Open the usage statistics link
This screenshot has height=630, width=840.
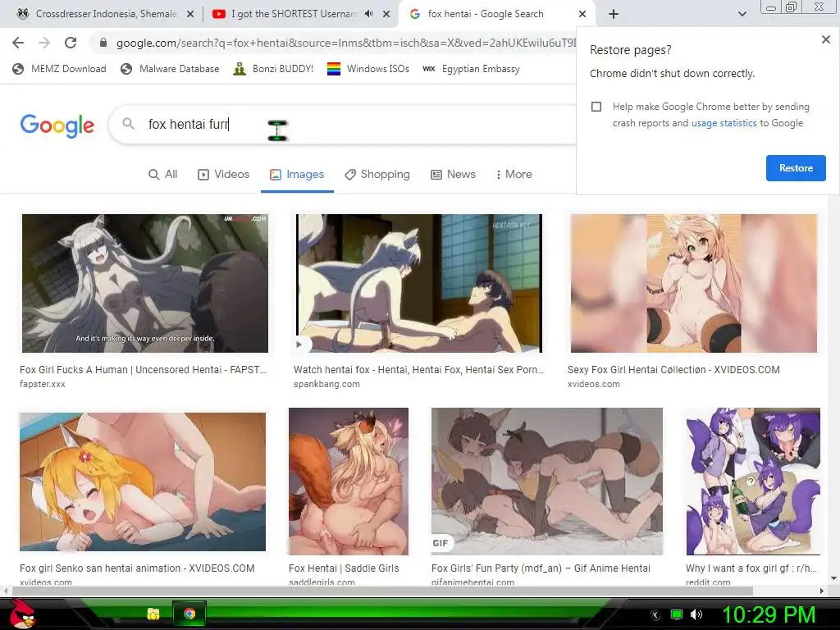[724, 123]
